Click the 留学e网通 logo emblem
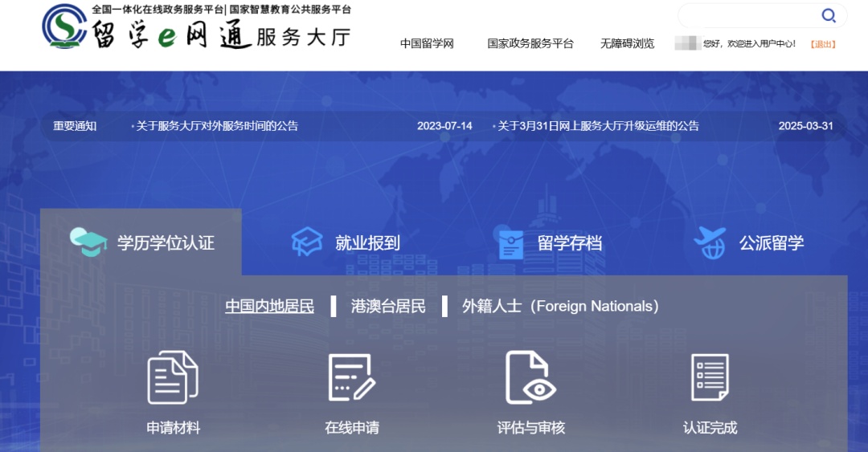868x452 pixels. click(x=64, y=26)
